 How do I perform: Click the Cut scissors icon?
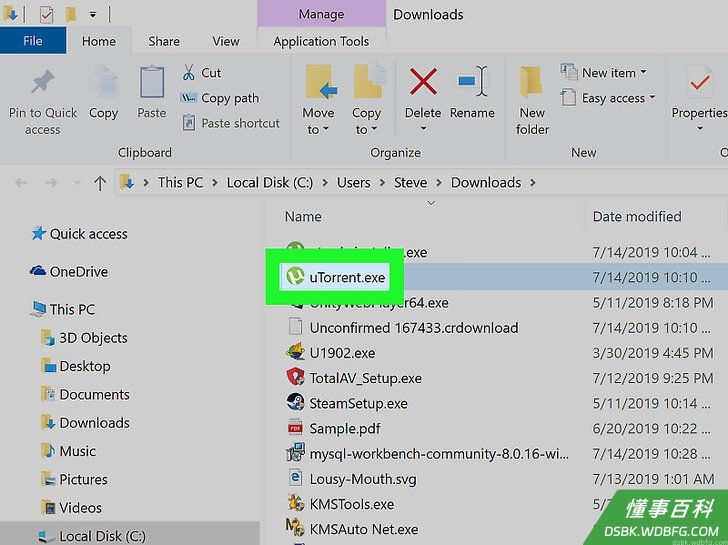[188, 73]
